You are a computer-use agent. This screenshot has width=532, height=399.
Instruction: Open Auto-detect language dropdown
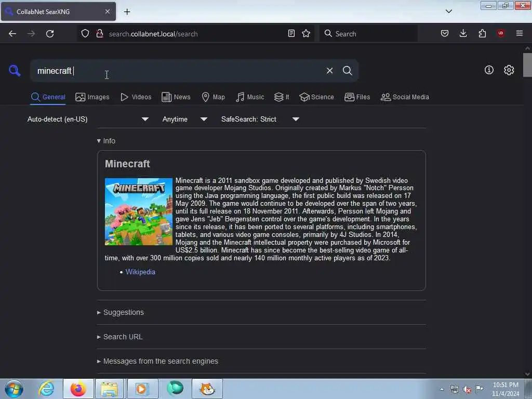88,119
